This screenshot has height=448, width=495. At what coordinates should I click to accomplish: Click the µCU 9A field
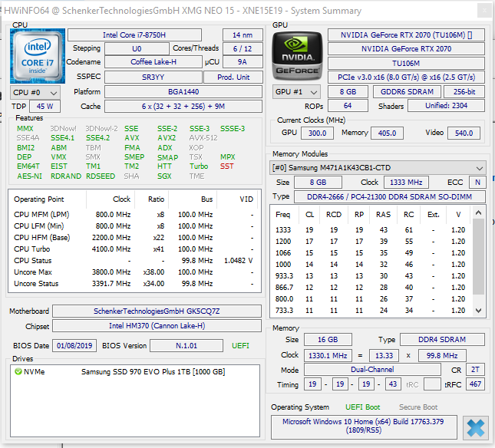click(x=243, y=62)
